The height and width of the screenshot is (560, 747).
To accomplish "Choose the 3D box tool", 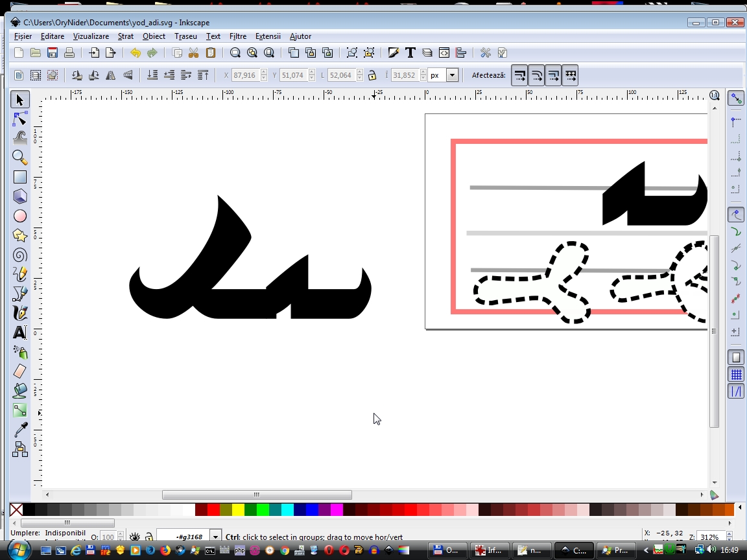I will click(x=20, y=196).
